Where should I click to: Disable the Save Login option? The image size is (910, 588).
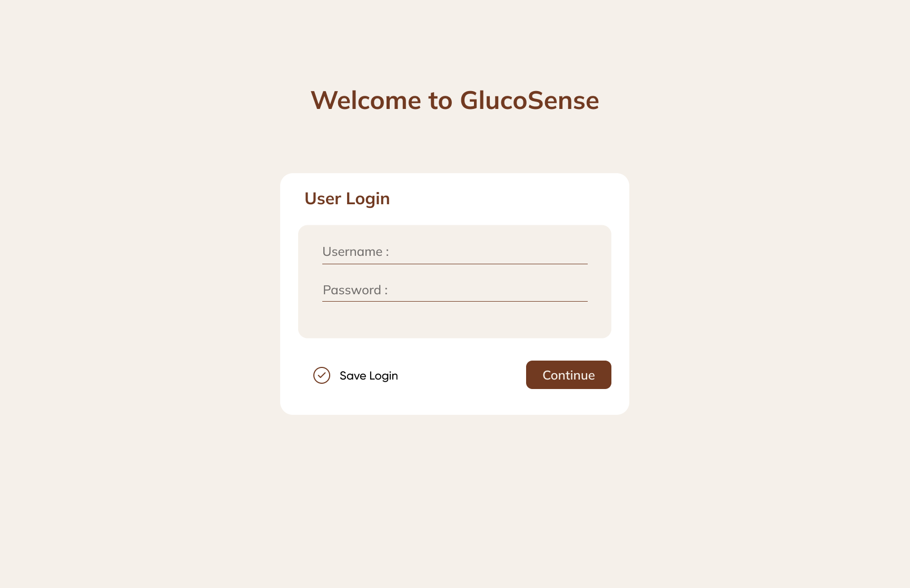pyautogui.click(x=322, y=375)
